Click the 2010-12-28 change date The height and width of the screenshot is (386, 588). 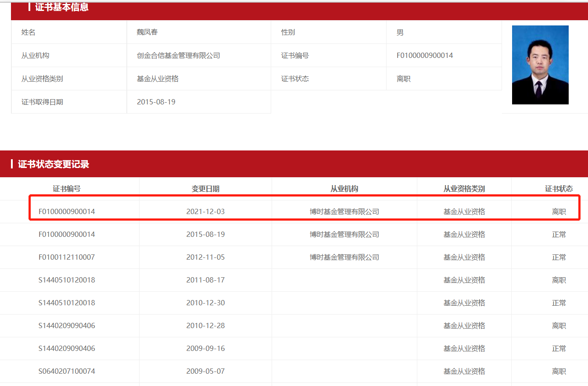pyautogui.click(x=205, y=326)
